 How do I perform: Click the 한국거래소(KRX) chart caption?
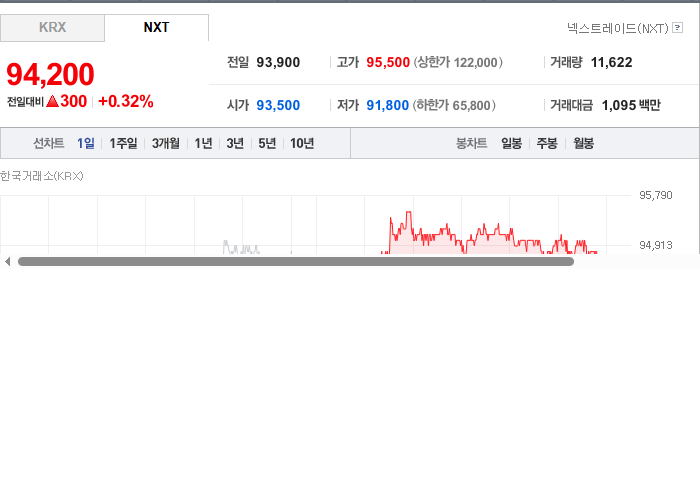[42, 176]
